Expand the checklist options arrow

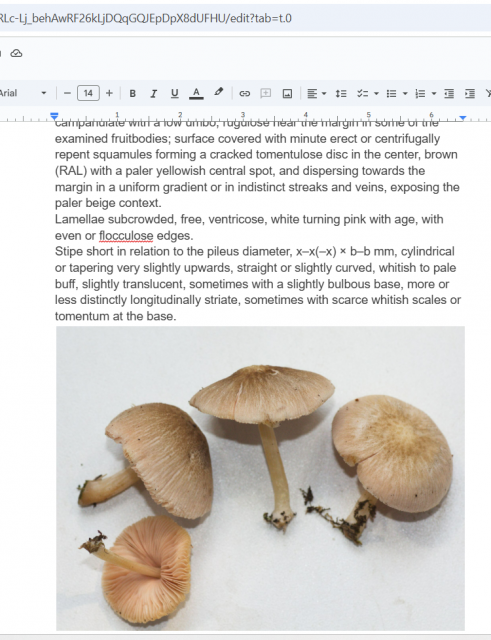376,94
